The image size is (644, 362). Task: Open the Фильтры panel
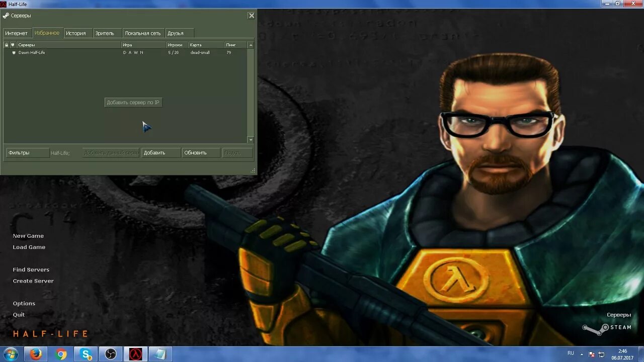28,153
